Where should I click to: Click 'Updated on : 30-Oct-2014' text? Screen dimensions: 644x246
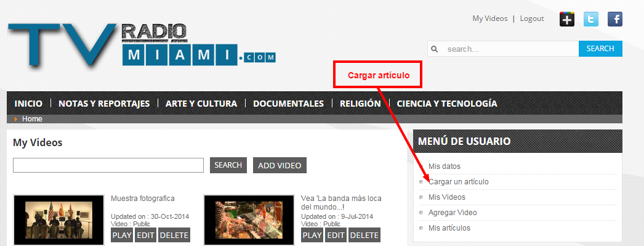[150, 217]
